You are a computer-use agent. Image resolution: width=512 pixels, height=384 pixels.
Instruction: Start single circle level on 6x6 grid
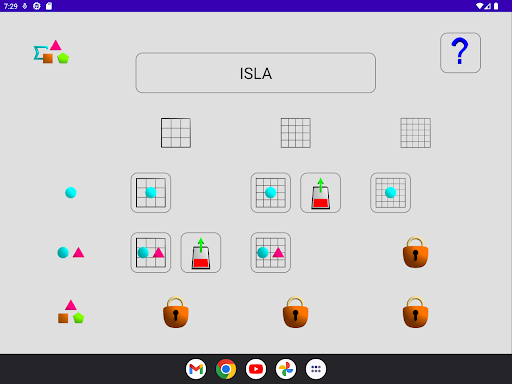point(390,193)
